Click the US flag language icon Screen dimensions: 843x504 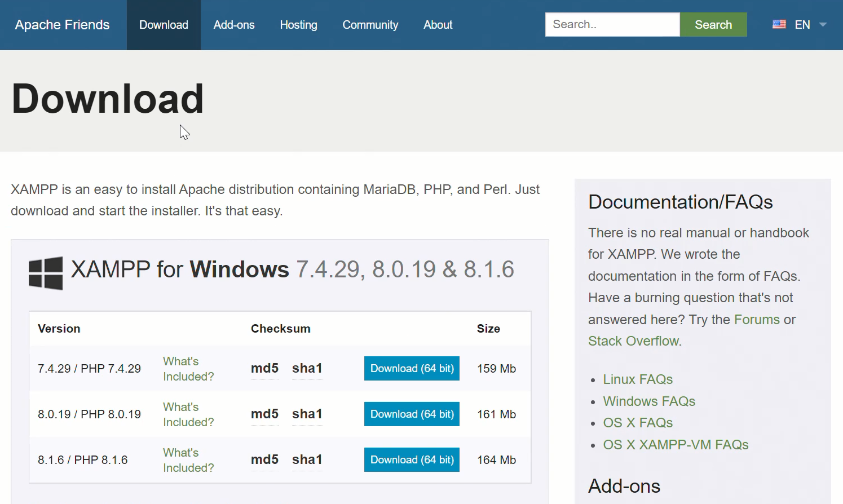pyautogui.click(x=779, y=25)
